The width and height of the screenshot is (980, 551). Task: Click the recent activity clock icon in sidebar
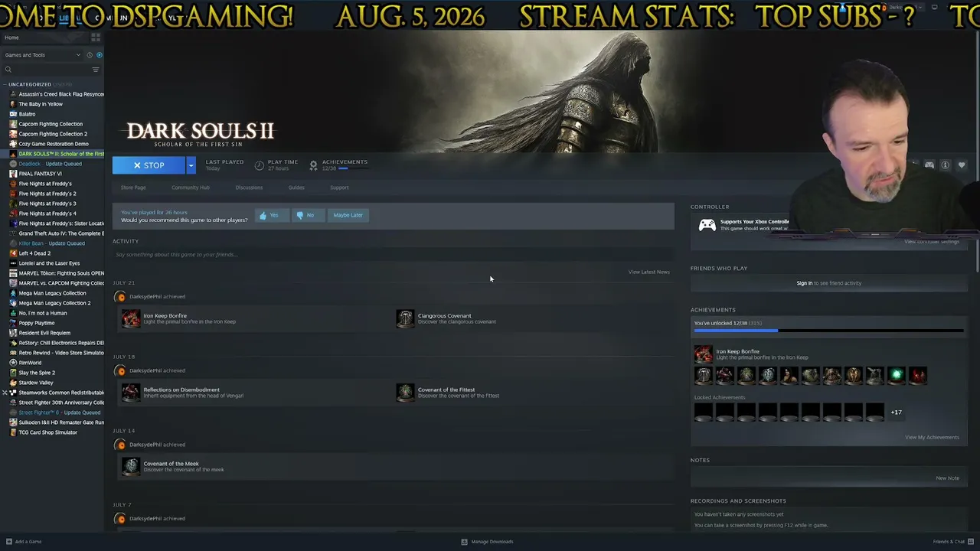(90, 55)
